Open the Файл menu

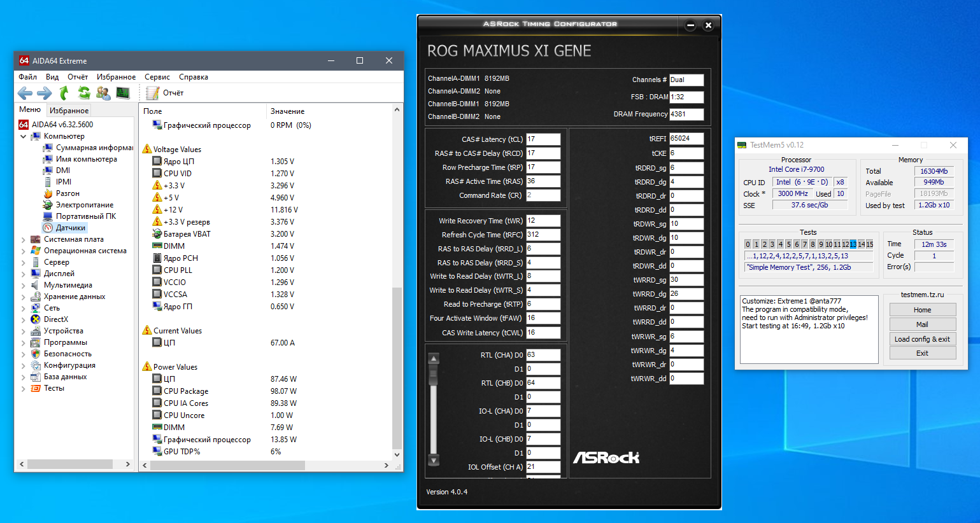point(28,77)
